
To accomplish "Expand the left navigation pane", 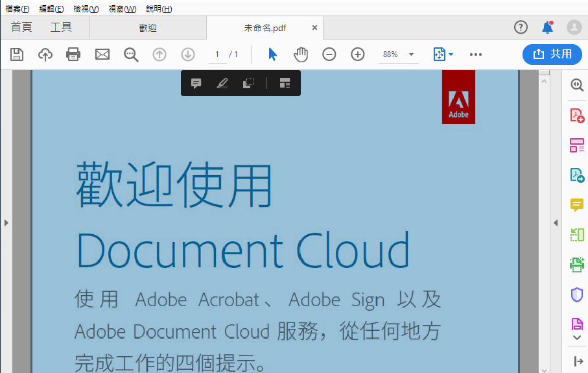I will click(x=6, y=223).
